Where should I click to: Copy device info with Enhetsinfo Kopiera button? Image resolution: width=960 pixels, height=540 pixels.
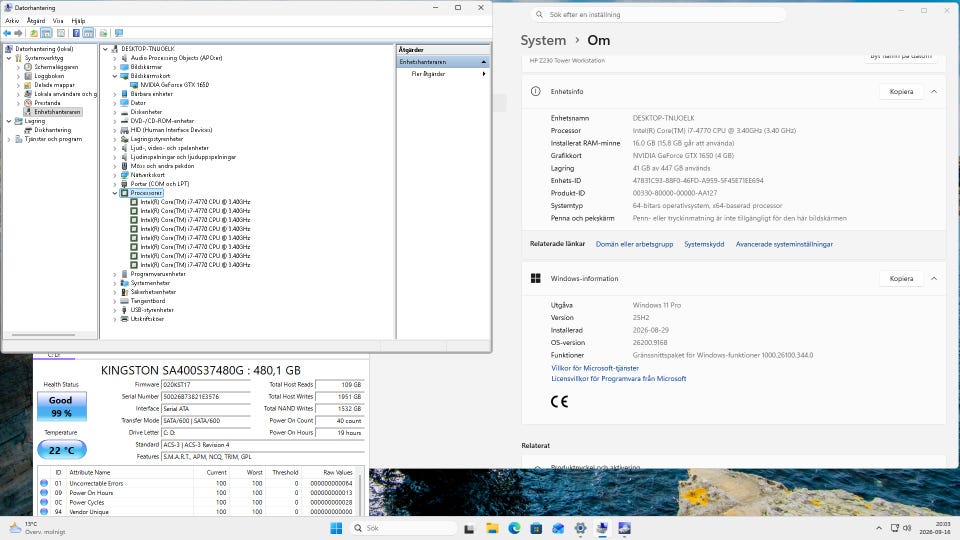pyautogui.click(x=901, y=91)
